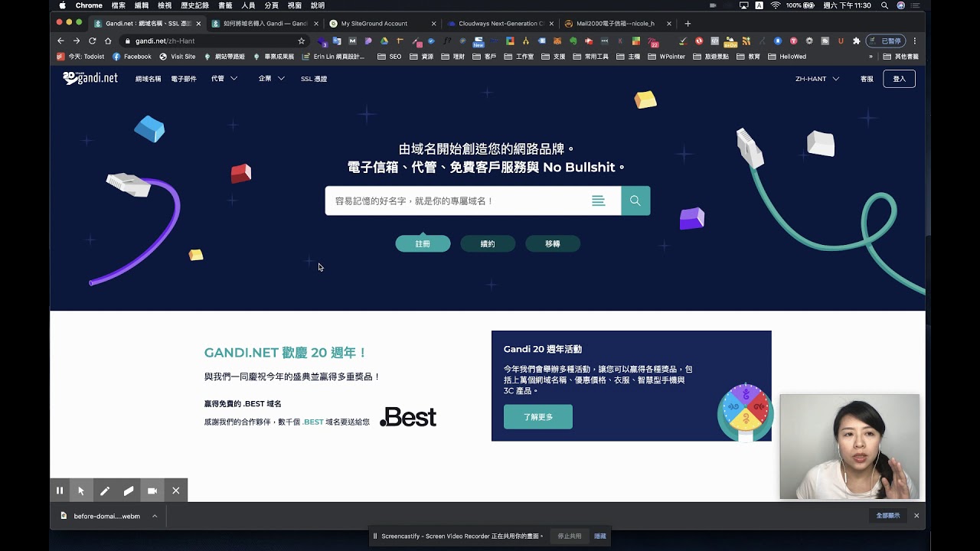Screen dimensions: 980x551
Task: Select the 註冊 search mode
Action: point(423,244)
